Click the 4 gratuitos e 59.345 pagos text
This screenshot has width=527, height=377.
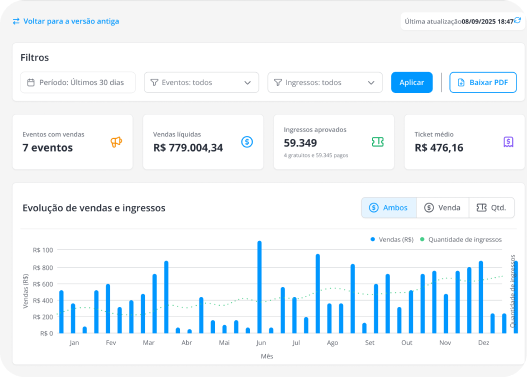click(x=316, y=155)
